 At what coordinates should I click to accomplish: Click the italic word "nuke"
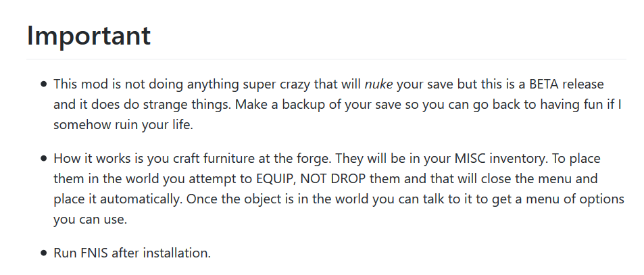[378, 84]
